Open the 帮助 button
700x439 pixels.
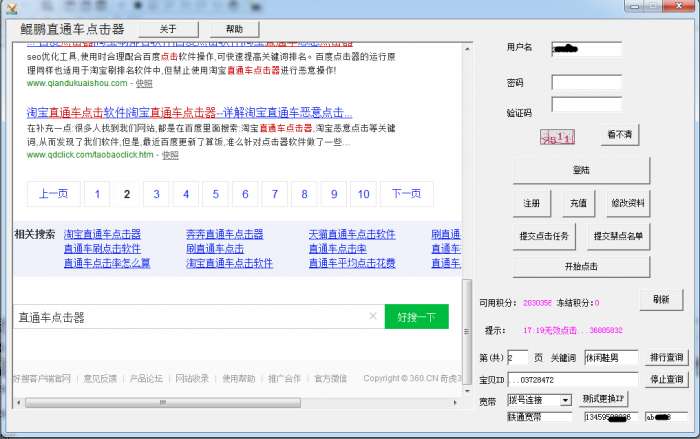pyautogui.click(x=234, y=29)
